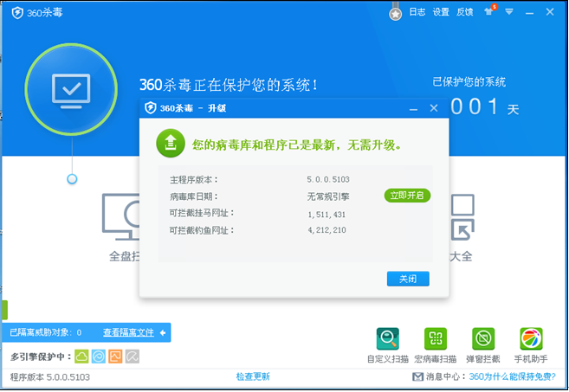Open the 查看隔离文件 link
The image size is (569, 392).
128,332
